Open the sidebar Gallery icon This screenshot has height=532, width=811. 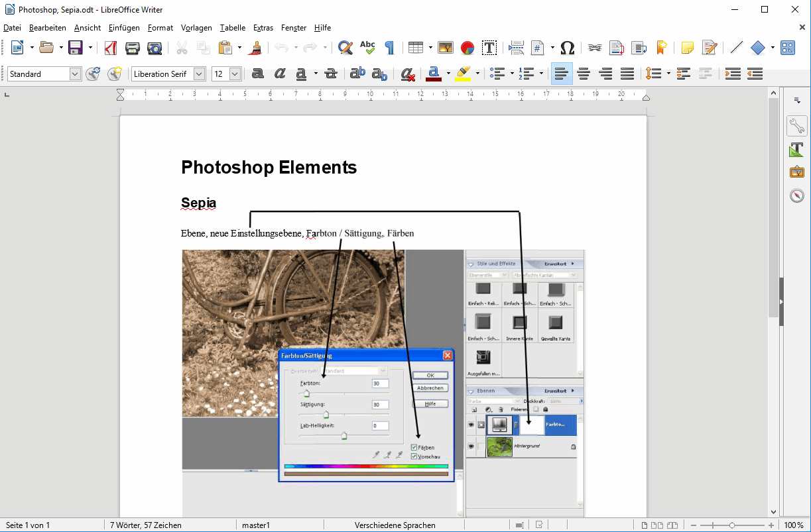[796, 172]
